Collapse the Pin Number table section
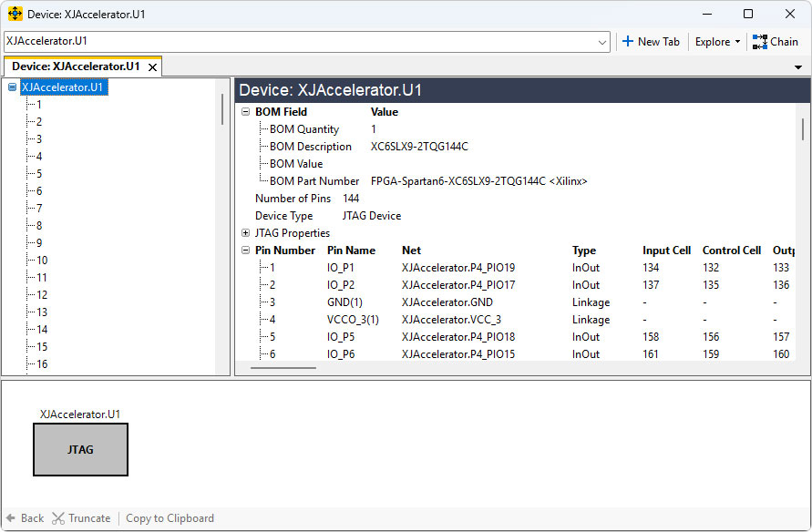This screenshot has width=812, height=532. point(245,251)
